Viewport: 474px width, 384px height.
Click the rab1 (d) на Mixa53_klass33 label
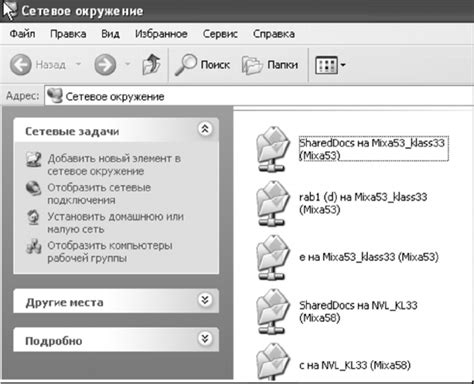pos(363,203)
